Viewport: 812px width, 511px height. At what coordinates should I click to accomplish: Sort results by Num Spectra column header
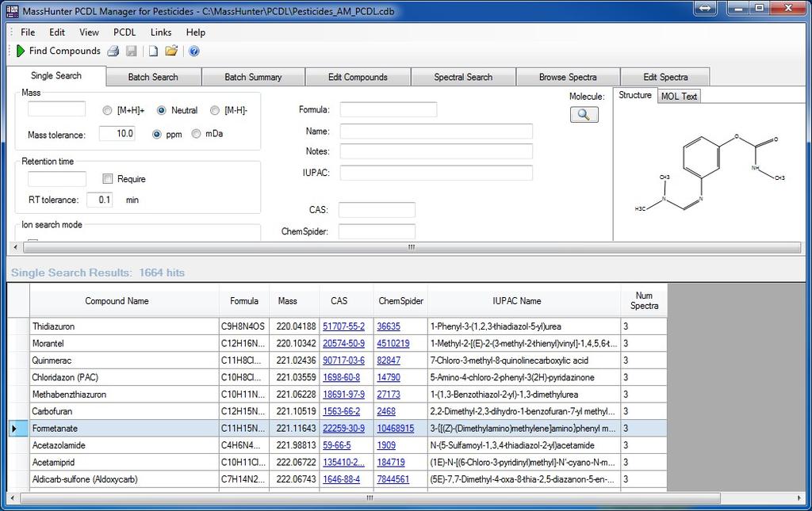pos(644,300)
